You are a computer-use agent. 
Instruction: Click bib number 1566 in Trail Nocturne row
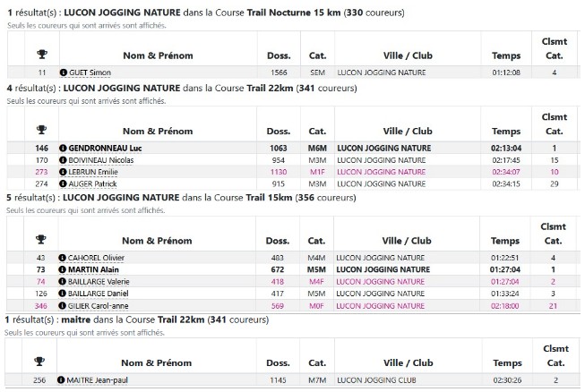point(279,72)
